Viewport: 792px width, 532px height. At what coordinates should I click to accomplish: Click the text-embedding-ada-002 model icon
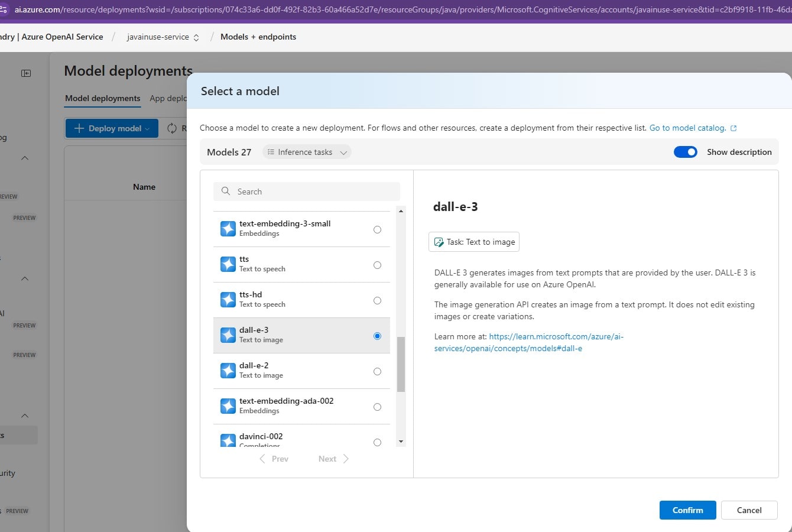coord(228,406)
